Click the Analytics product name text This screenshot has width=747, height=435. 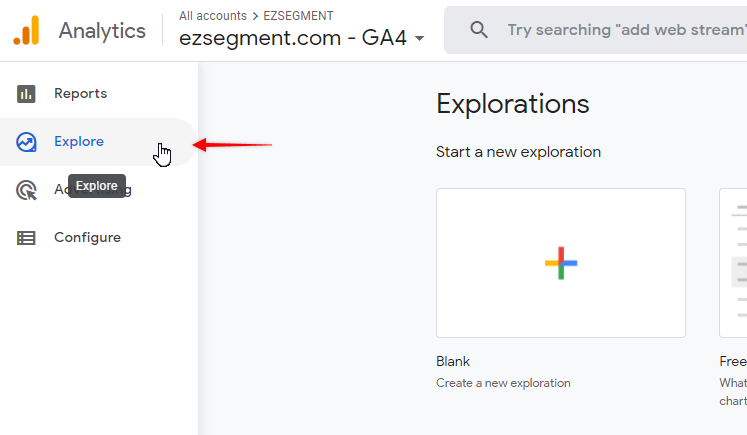click(102, 31)
